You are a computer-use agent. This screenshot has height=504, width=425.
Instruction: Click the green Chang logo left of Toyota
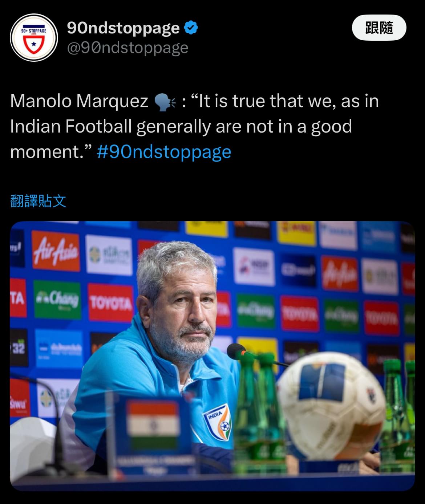(x=57, y=299)
